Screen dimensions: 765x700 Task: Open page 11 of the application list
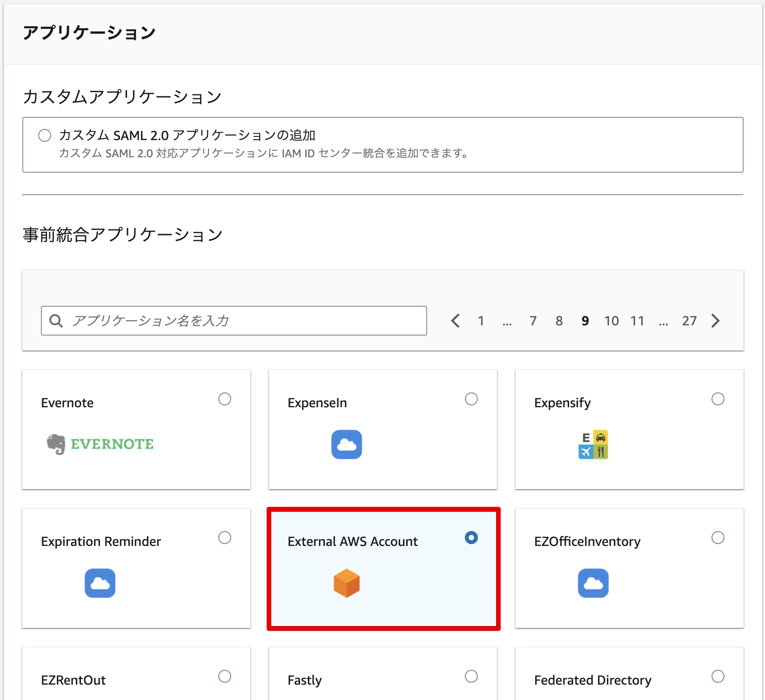click(637, 321)
